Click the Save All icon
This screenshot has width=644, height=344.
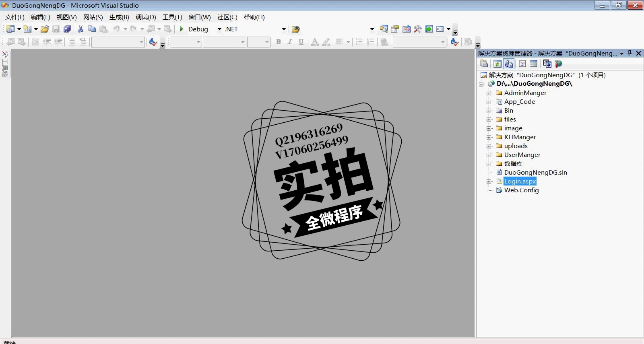click(67, 29)
